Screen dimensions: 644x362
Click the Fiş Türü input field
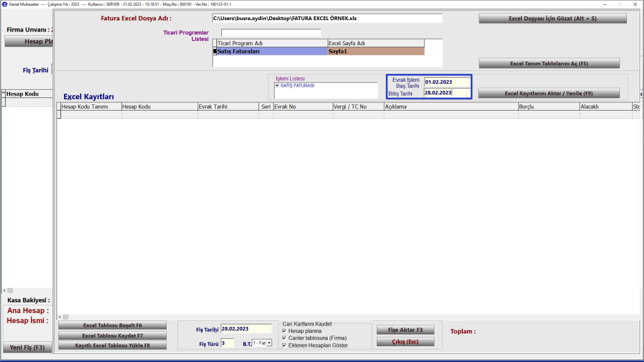tap(227, 343)
